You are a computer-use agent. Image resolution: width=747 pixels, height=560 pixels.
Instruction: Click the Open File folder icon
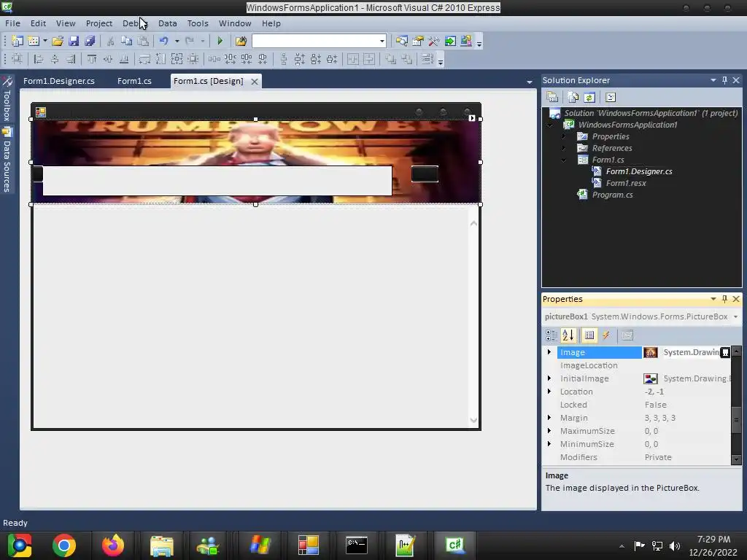[58, 41]
